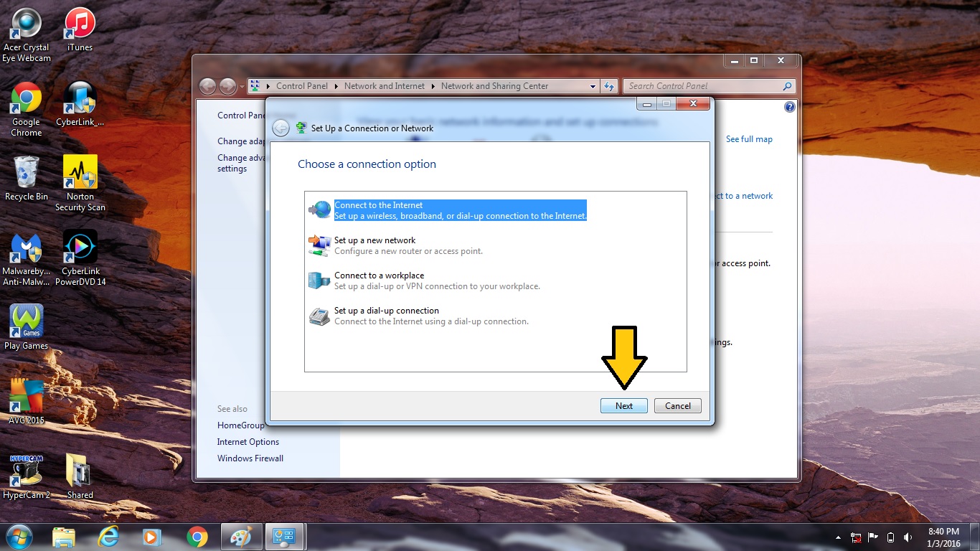Click the phone icon for dial-up connection
980x551 pixels.
(x=319, y=316)
